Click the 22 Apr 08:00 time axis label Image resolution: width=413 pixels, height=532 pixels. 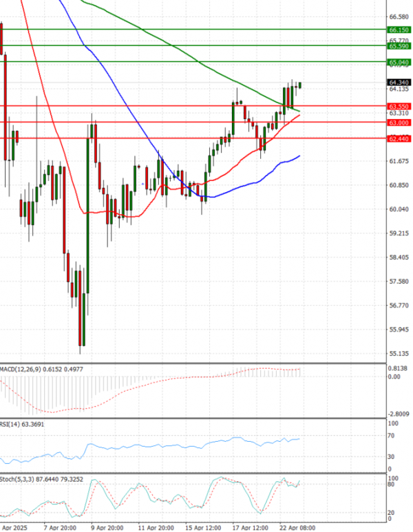click(297, 528)
